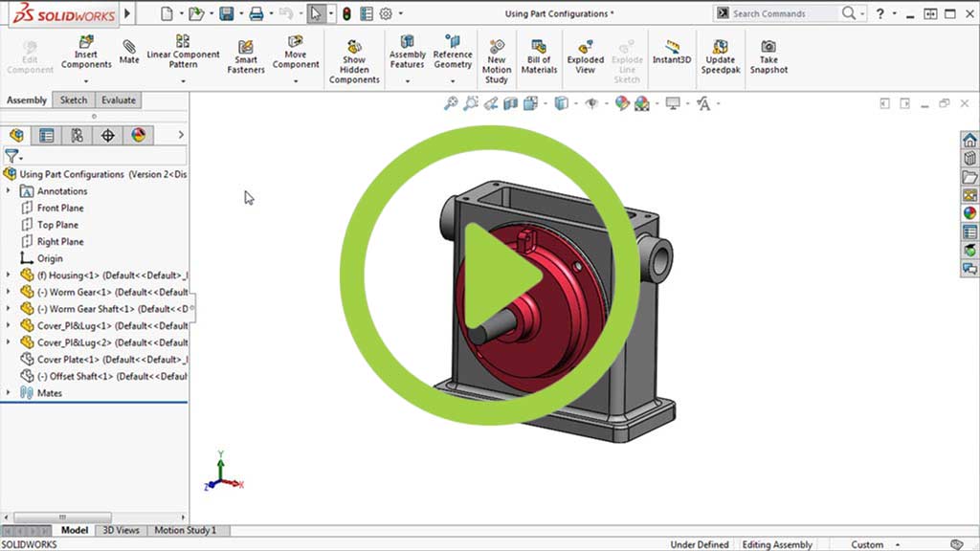The image size is (980, 551).
Task: Open Linear Component Pattern dropdown arrow
Action: (x=183, y=81)
